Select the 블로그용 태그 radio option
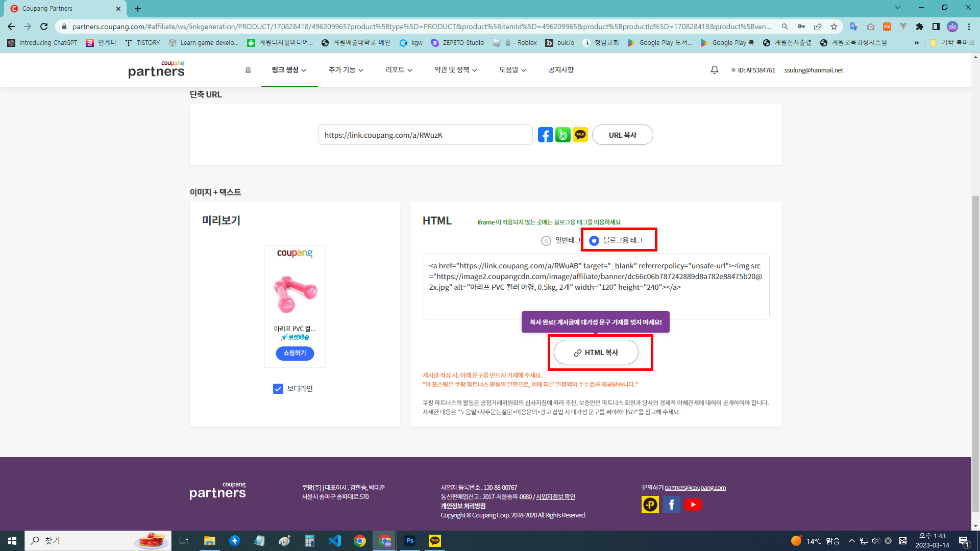This screenshot has width=980, height=551. click(x=594, y=240)
